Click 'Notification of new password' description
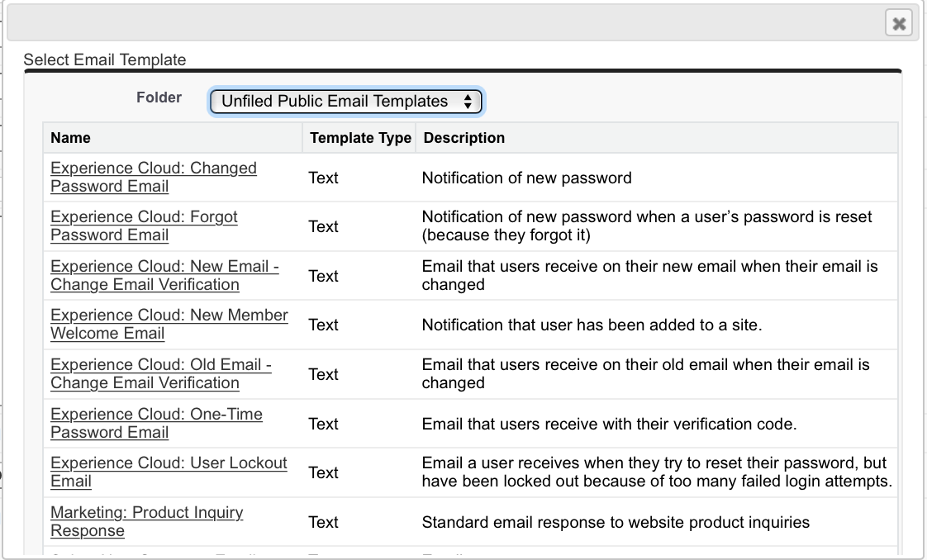Screen dimensions: 927x560 point(527,178)
